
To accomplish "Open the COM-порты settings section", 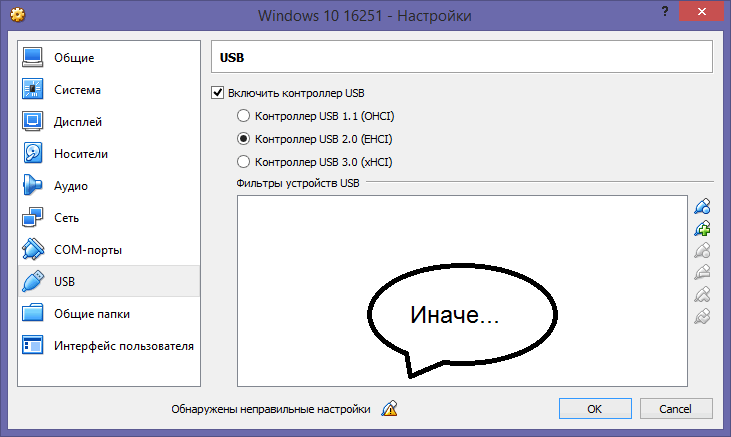I will point(109,250).
